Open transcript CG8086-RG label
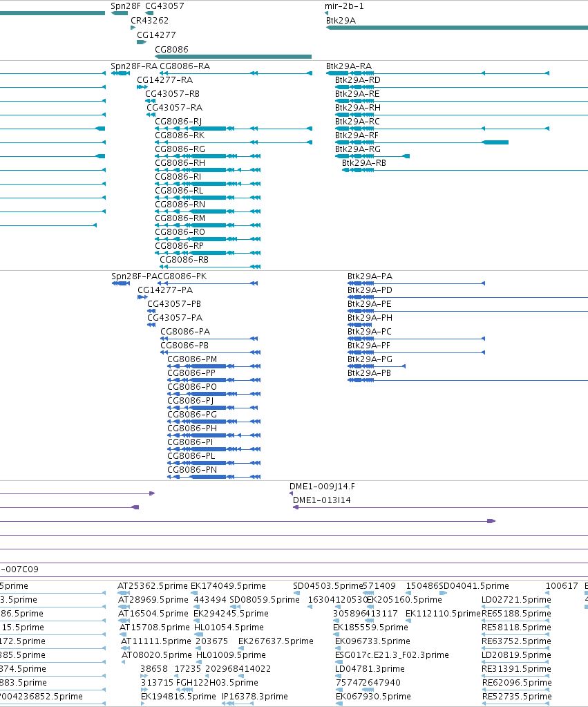588x707 pixels. coord(180,149)
